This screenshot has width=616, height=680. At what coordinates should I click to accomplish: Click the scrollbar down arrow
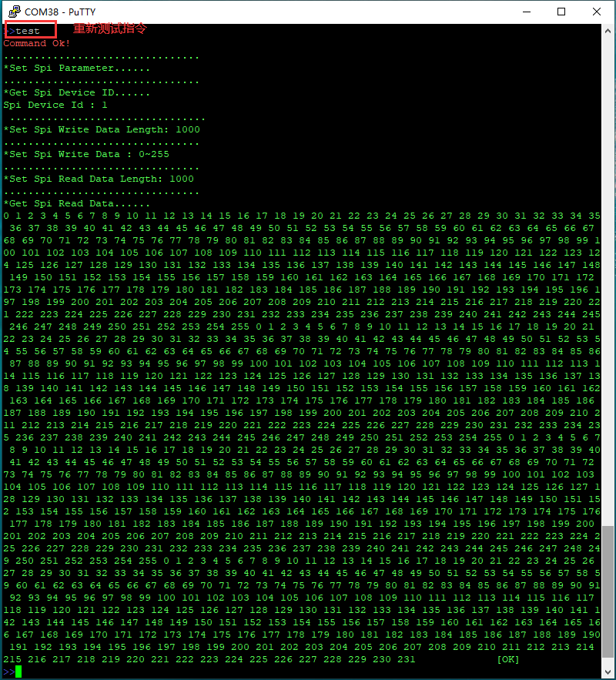click(x=608, y=672)
